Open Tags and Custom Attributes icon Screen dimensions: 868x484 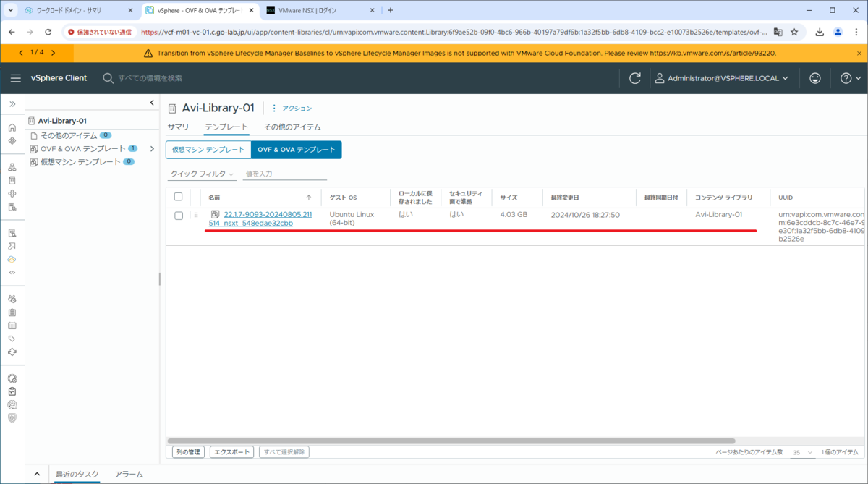coord(12,339)
